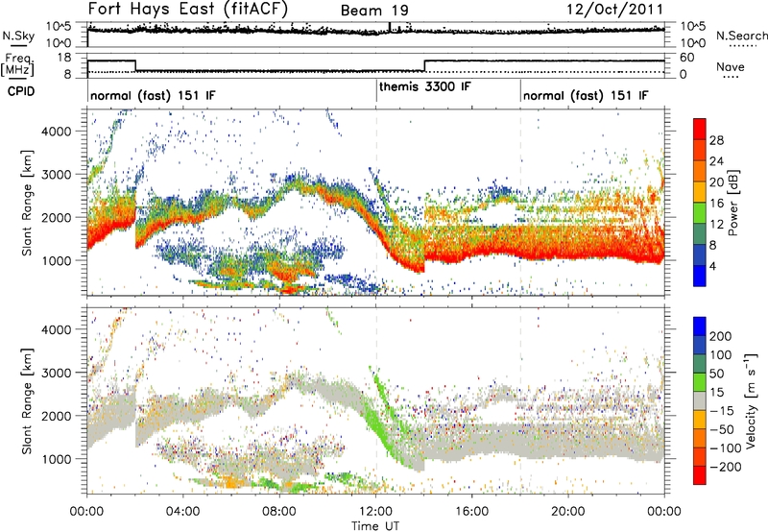The height and width of the screenshot is (532, 768).
Task: Click the '200' tick on Velocity colorbar
Action: (x=721, y=336)
